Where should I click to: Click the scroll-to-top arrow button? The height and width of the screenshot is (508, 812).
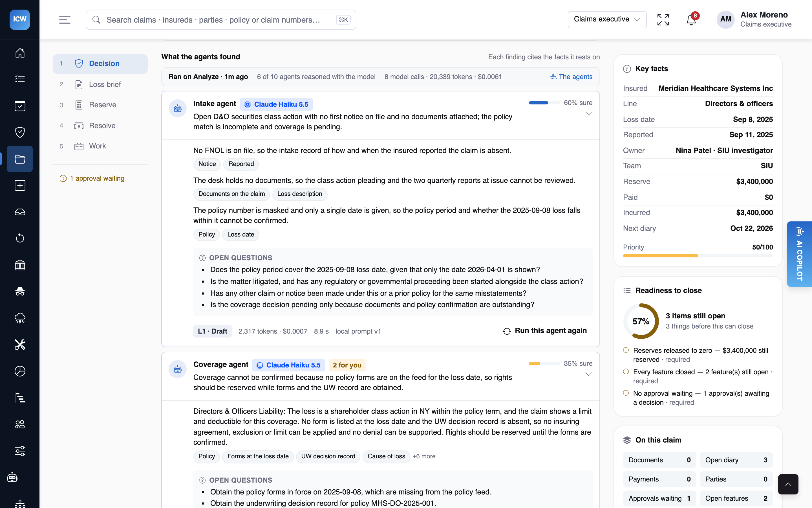(788, 484)
